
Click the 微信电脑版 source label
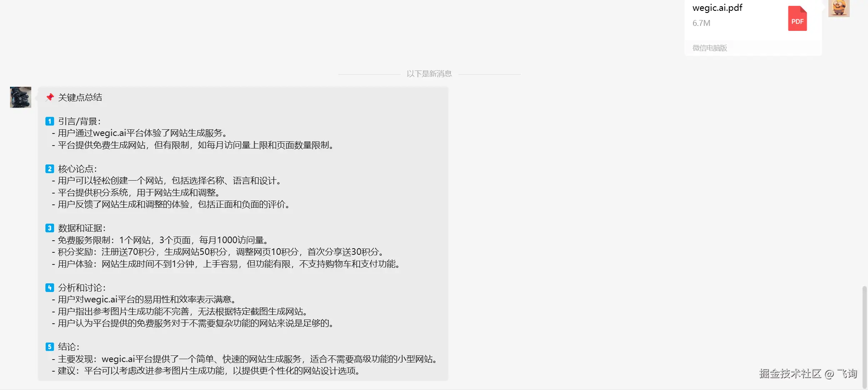(710, 48)
